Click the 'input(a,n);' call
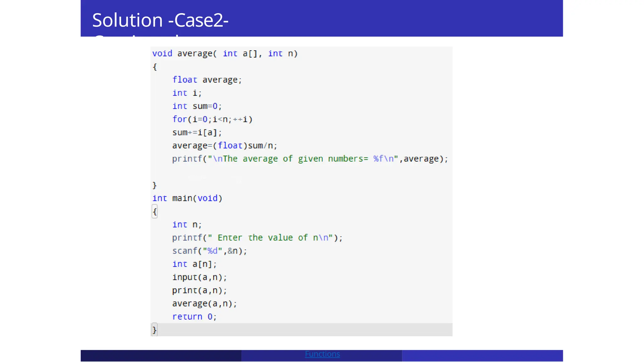 point(199,277)
